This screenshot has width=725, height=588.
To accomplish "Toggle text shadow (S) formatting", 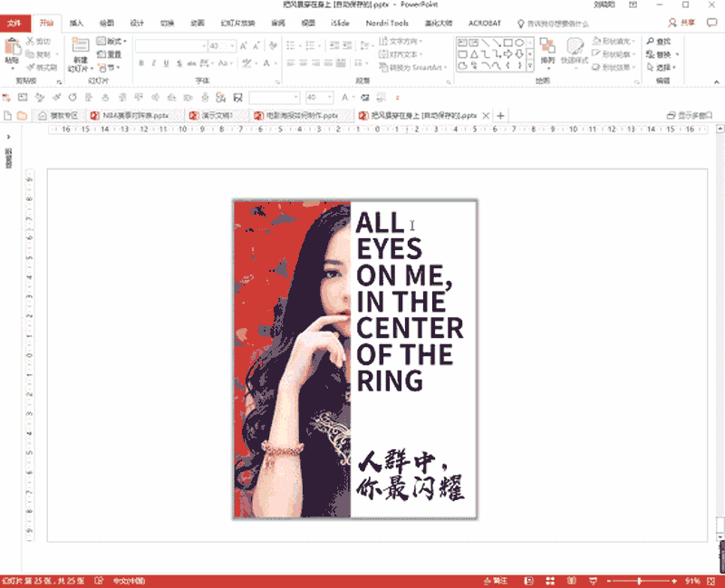I will click(x=179, y=63).
